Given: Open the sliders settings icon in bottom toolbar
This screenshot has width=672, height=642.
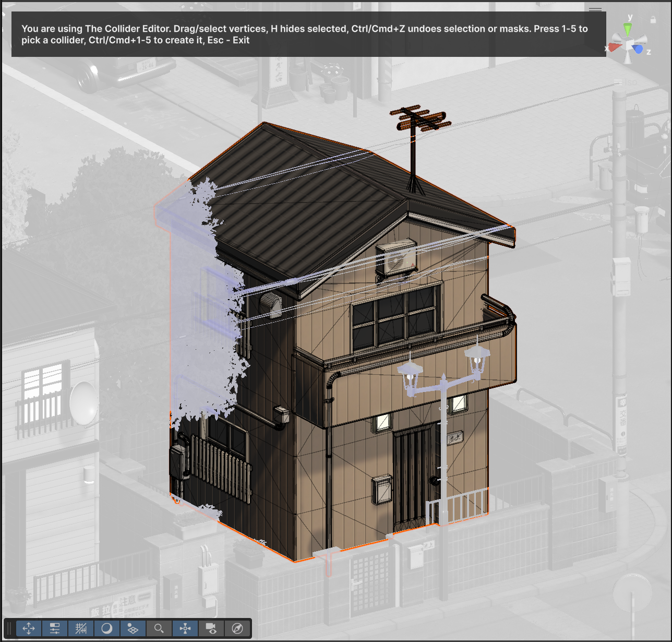Looking at the screenshot, I should (55, 628).
